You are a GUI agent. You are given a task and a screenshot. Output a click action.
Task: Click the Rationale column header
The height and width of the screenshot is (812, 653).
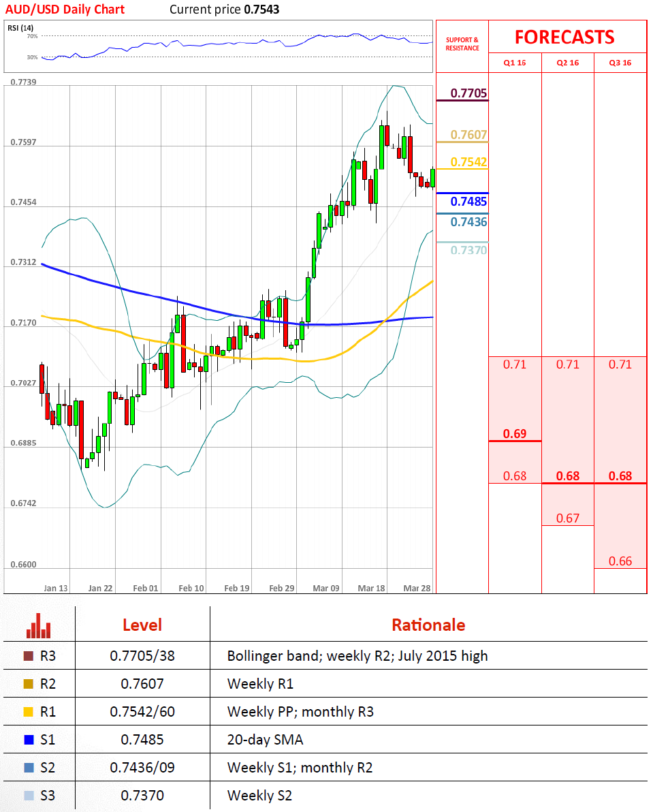pyautogui.click(x=428, y=625)
